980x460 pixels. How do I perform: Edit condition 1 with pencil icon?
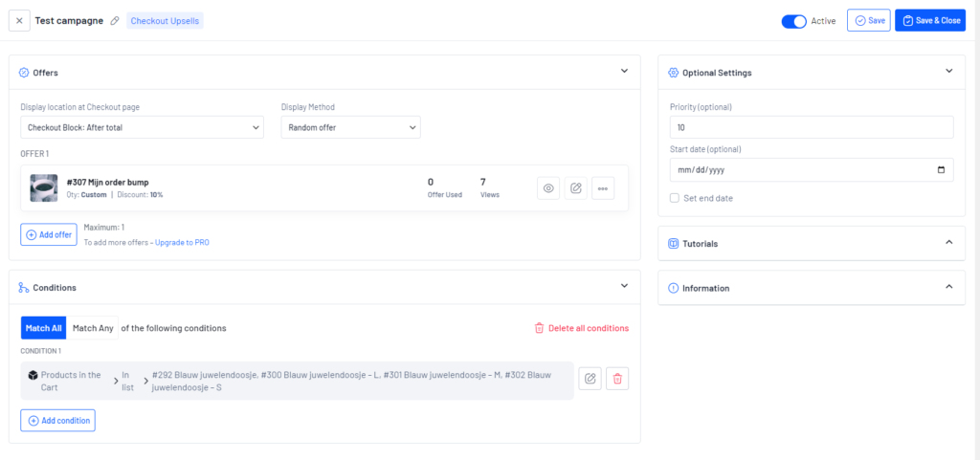click(590, 379)
